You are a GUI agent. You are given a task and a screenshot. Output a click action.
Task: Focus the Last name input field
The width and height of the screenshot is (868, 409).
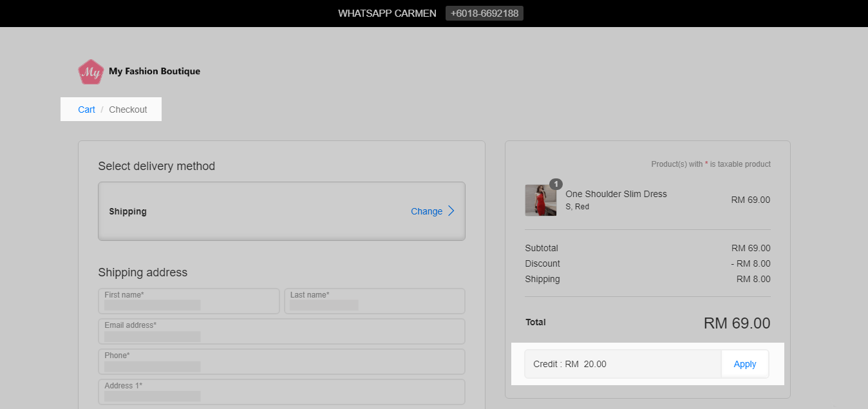[x=375, y=301]
